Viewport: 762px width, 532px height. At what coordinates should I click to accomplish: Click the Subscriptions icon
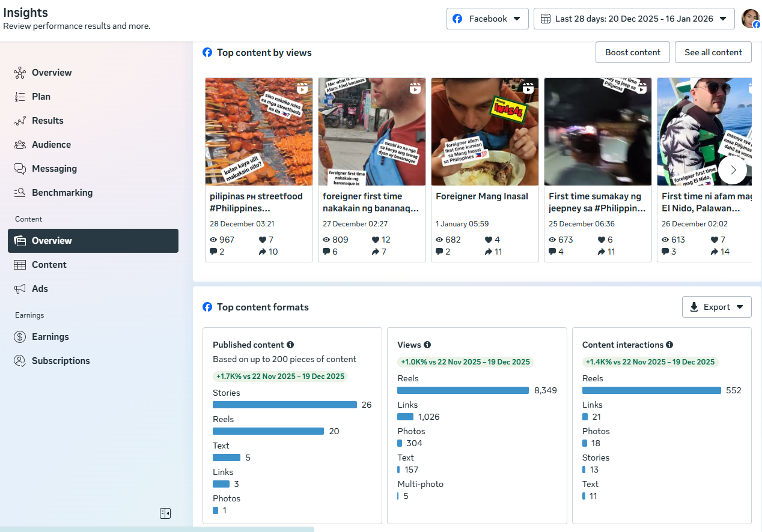point(20,361)
